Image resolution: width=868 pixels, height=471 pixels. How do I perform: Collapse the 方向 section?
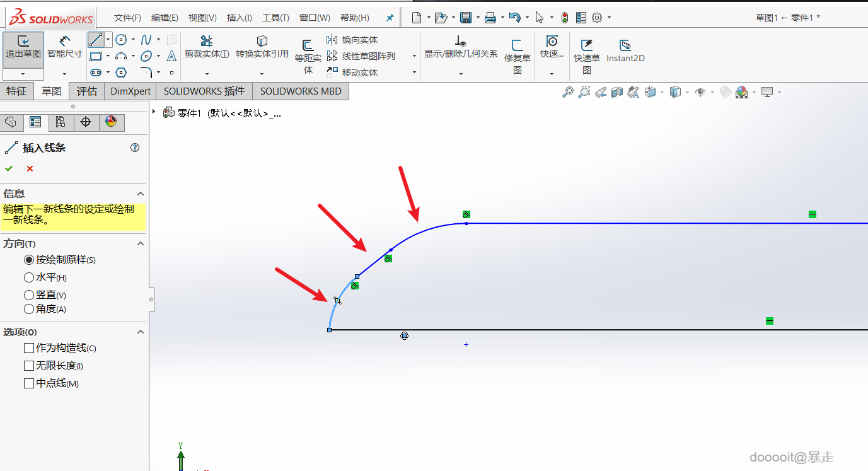[141, 243]
